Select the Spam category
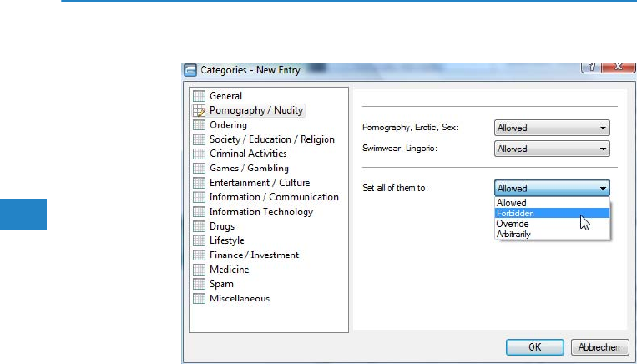Screen dimensions: 637x364 point(221,284)
